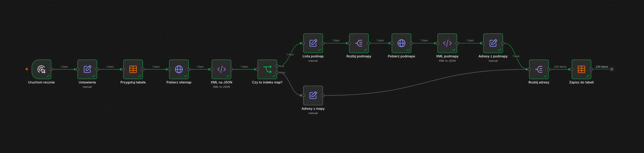Click the Czy to indeks map? label
The width and height of the screenshot is (644, 153).
click(267, 82)
